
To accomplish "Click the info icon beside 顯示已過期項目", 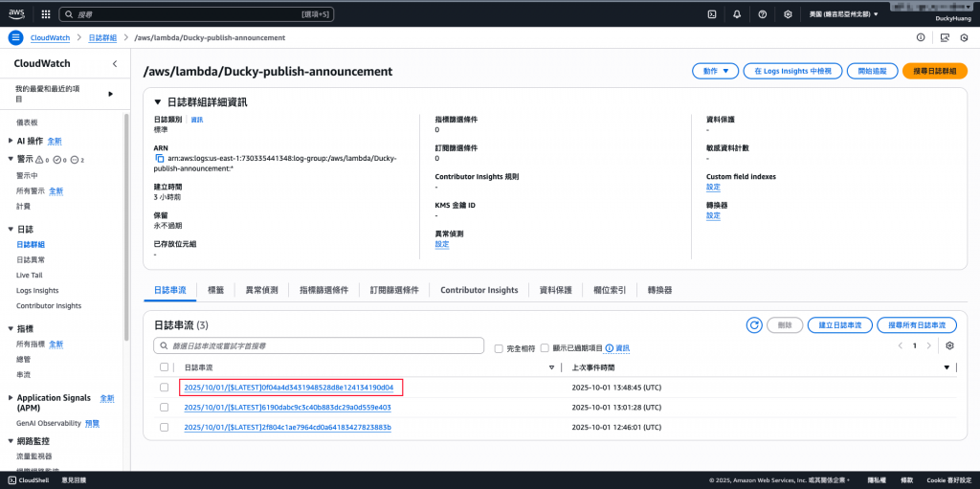I will coord(609,347).
